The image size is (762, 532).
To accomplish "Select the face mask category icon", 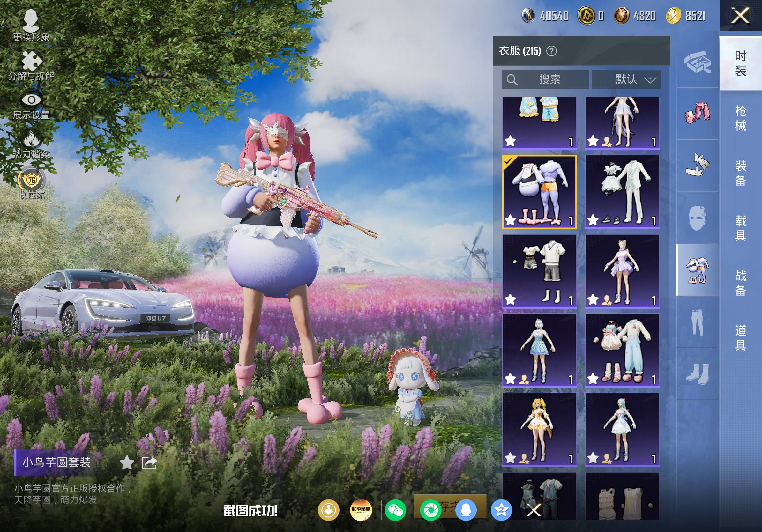I will pos(697,218).
